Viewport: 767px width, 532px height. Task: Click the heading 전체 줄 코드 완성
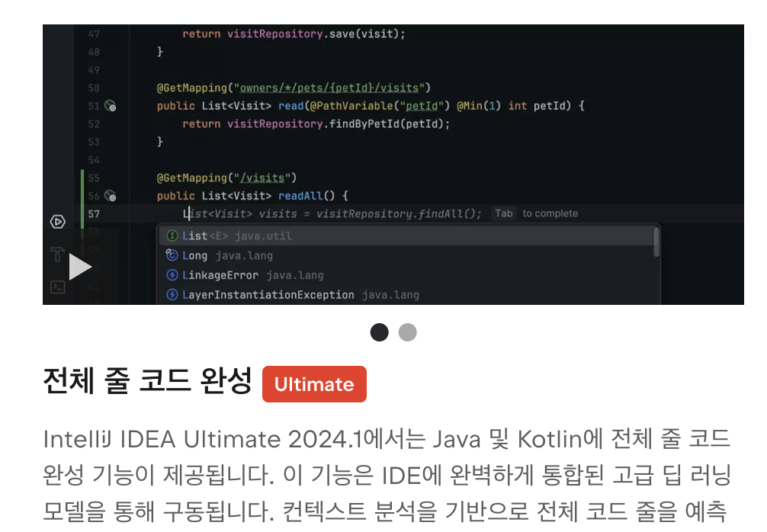147,381
